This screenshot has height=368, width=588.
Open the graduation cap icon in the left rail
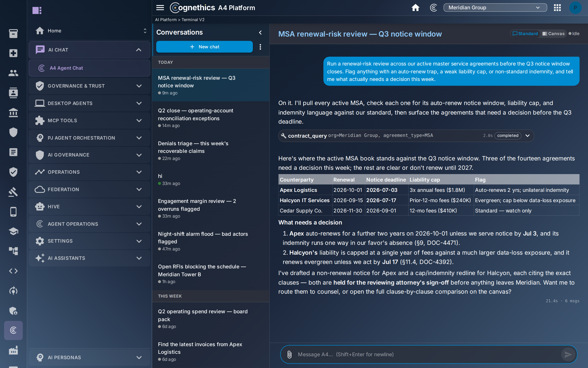click(x=13, y=231)
